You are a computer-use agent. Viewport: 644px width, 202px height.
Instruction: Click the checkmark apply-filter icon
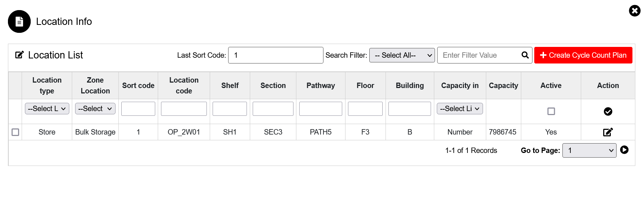click(x=608, y=111)
